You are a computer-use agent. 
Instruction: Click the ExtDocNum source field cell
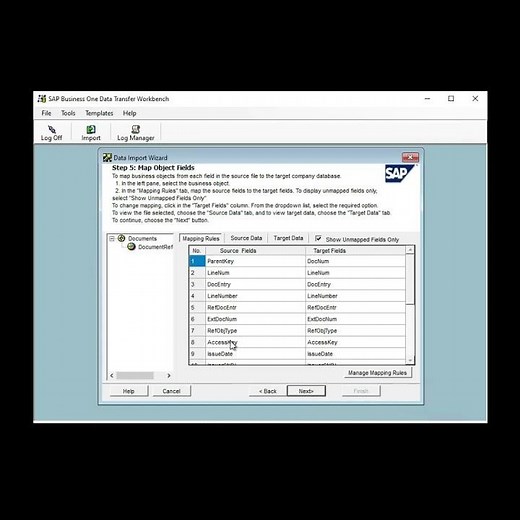click(x=255, y=319)
